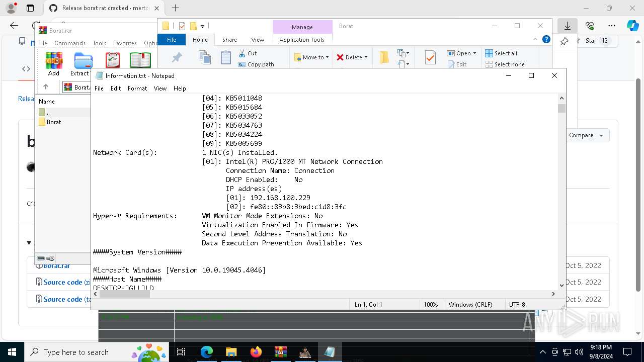
Task: Open Firefox from the taskbar
Action: (256, 352)
